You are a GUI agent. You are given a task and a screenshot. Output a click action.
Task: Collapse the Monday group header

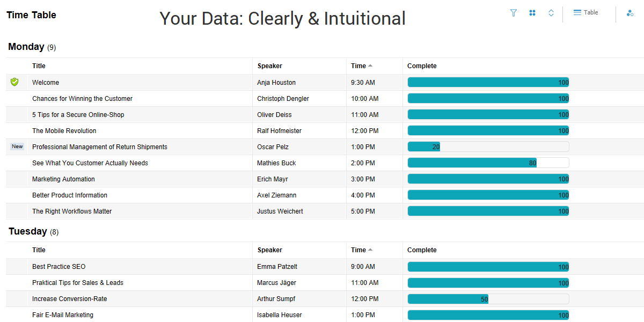point(26,47)
